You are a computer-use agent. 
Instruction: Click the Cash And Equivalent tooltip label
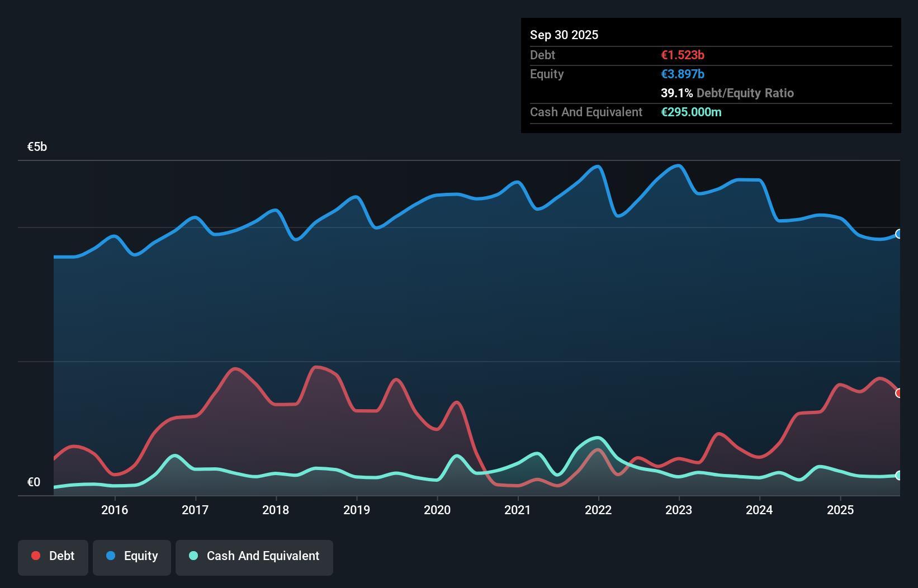586,112
